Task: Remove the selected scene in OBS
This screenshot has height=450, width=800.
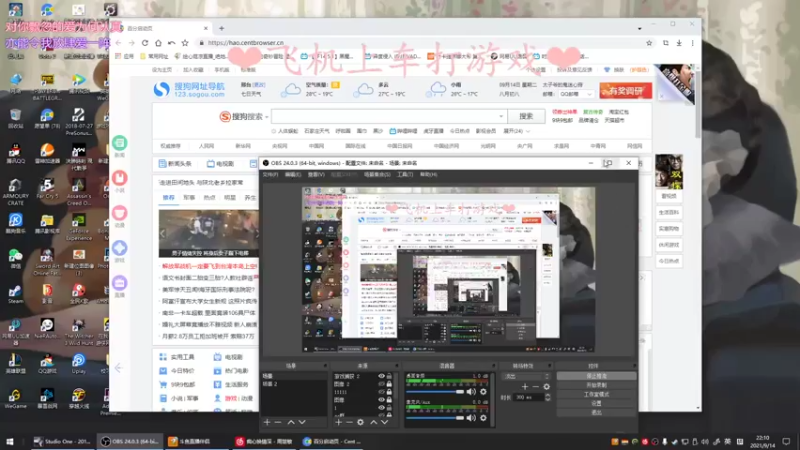Action: point(278,422)
